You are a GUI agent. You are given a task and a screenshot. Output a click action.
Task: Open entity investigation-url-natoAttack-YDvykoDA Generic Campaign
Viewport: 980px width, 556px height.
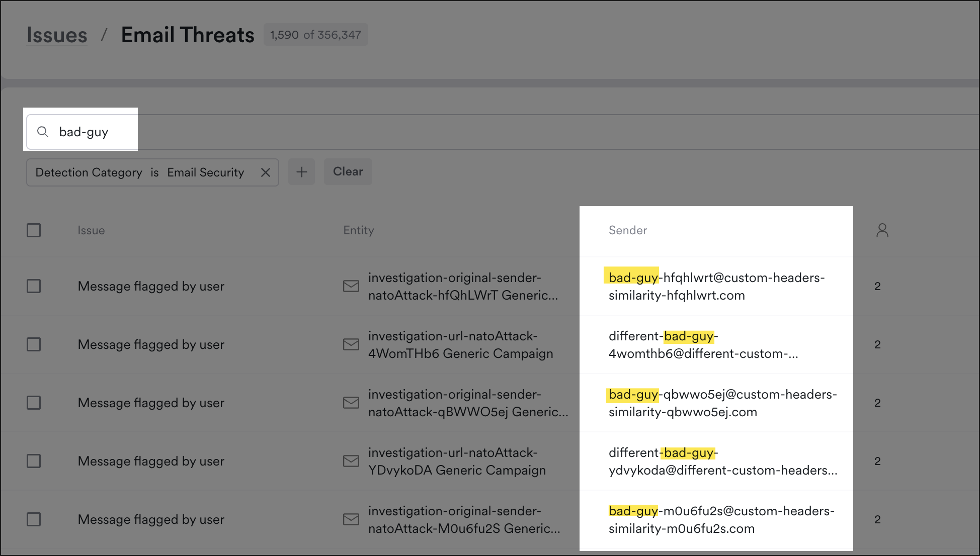(x=457, y=461)
